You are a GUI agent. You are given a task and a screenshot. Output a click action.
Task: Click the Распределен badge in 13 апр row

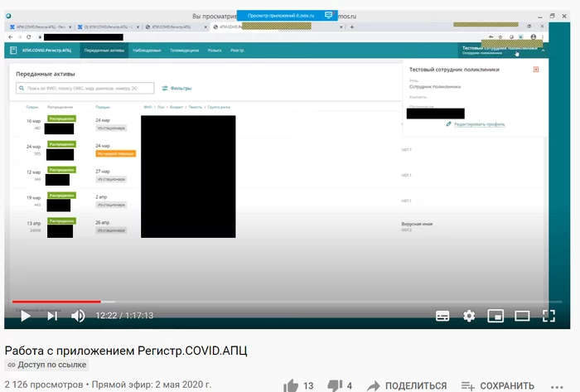[x=62, y=220]
